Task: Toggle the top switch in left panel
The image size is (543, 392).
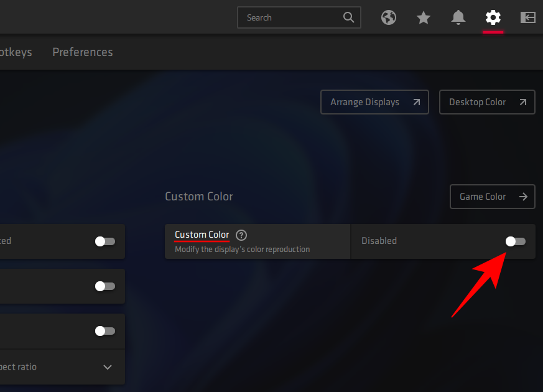Action: point(105,241)
